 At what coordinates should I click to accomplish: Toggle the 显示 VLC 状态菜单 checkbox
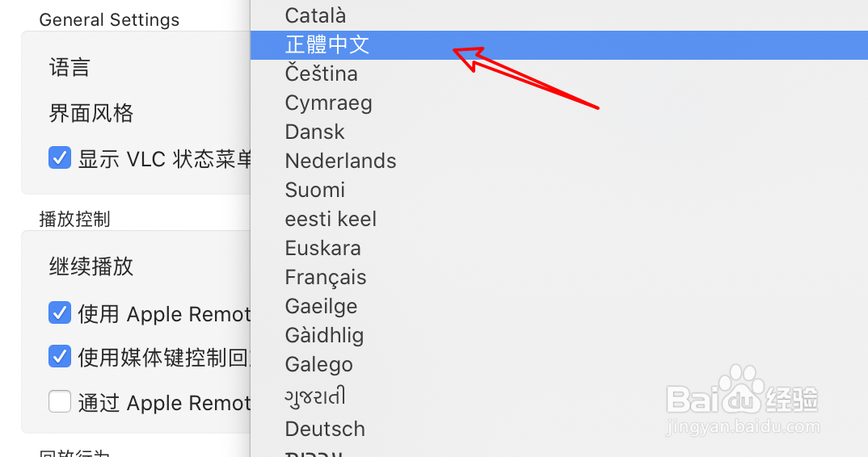click(60, 157)
